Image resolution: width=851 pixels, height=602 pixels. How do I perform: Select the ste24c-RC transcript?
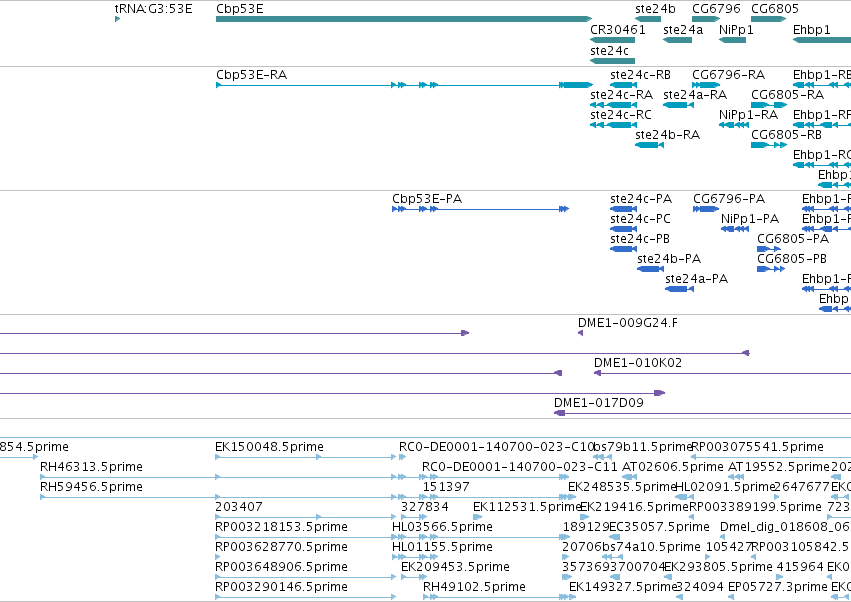tap(613, 125)
